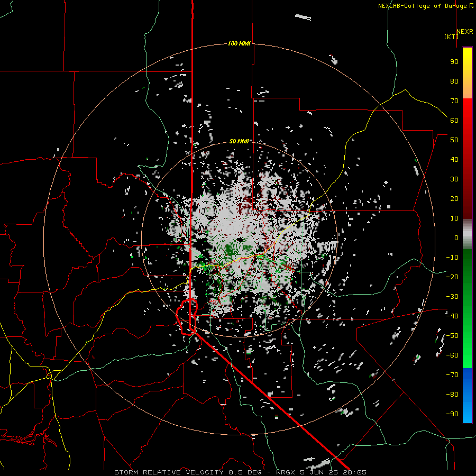Click the positive 60 label on the velocity scale
476x476 pixels.
[x=454, y=121]
